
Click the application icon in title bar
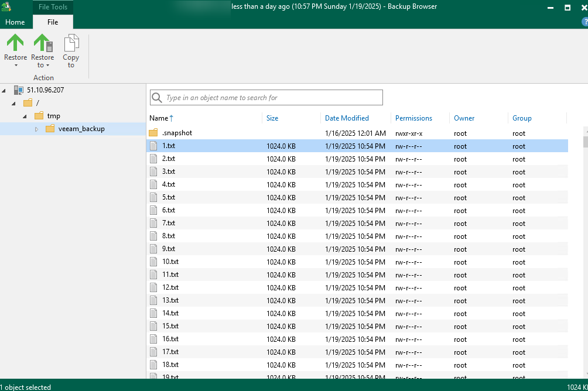click(7, 7)
